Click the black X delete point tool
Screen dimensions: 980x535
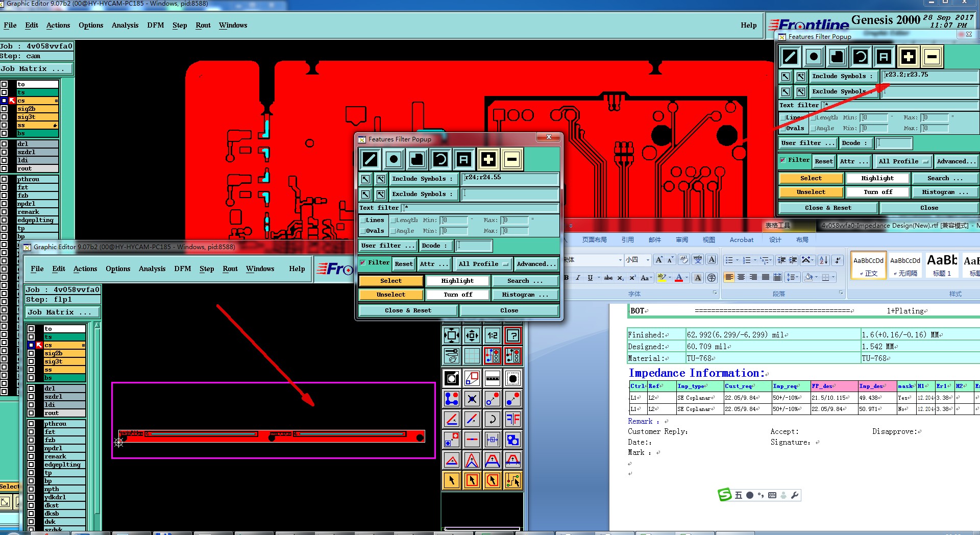click(472, 399)
